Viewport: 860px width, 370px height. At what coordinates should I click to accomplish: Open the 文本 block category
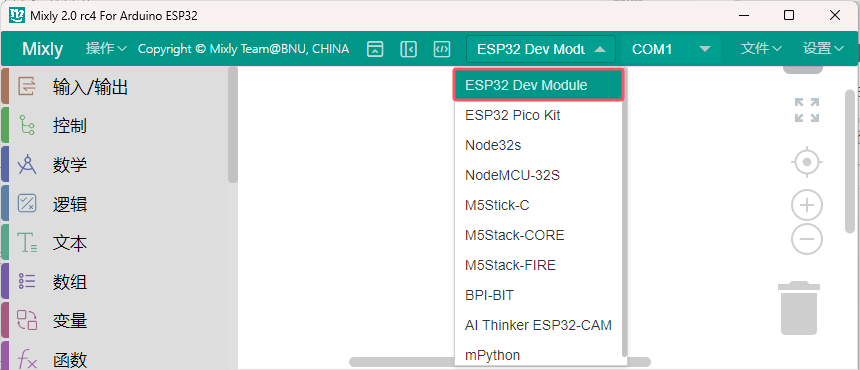click(x=115, y=243)
